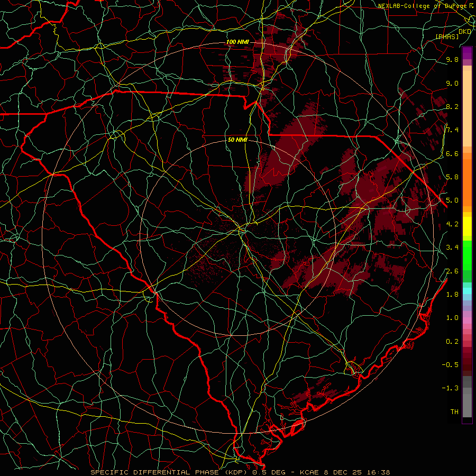Click the "1.0" color scale value
The image size is (476, 476).
click(x=452, y=317)
